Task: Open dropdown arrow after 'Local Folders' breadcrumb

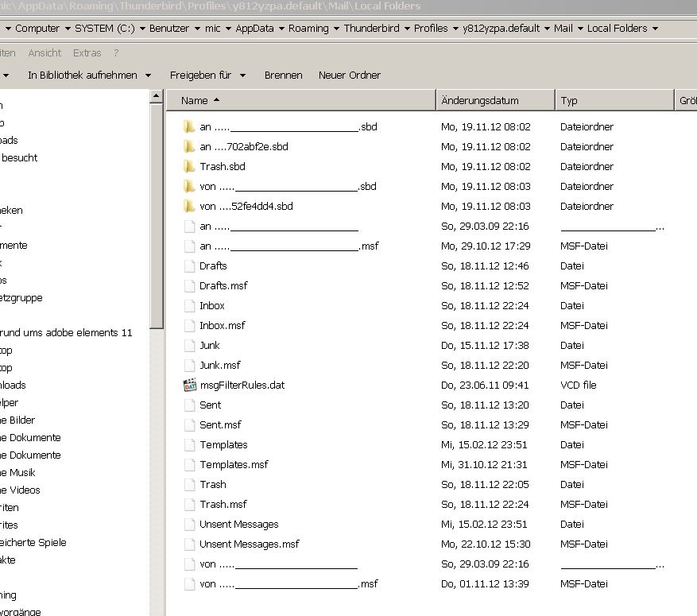Action: coord(655,29)
